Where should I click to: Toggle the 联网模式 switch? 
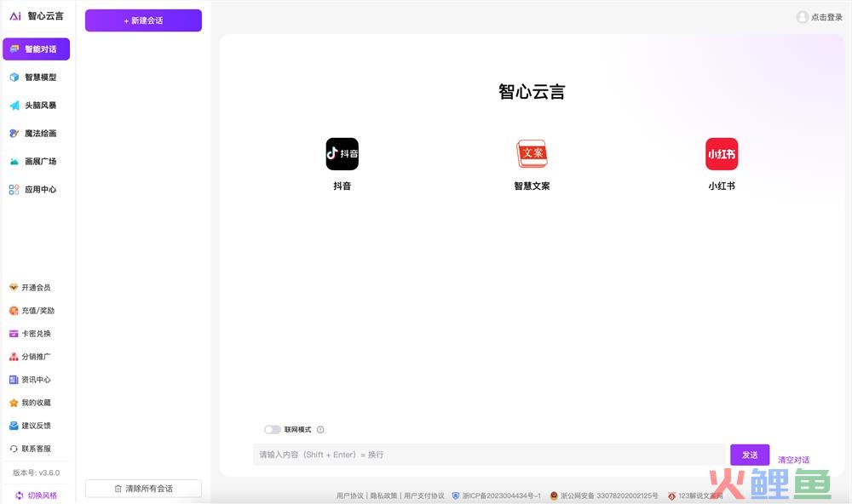point(273,430)
